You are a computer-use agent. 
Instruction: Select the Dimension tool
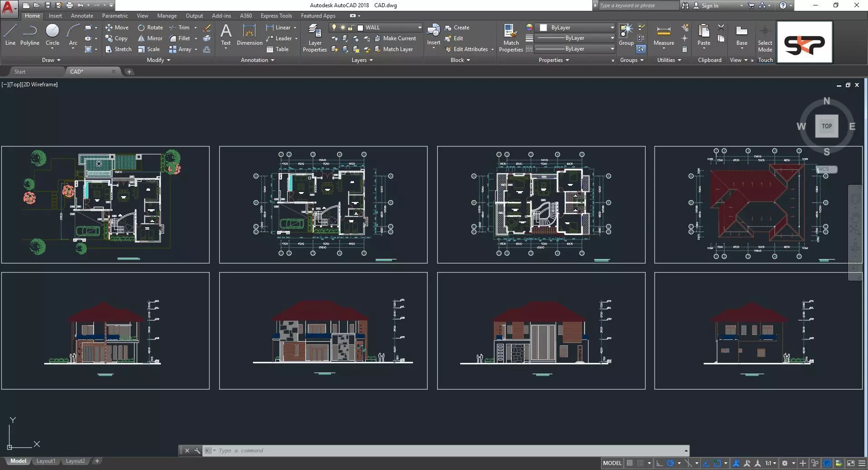[x=250, y=35]
